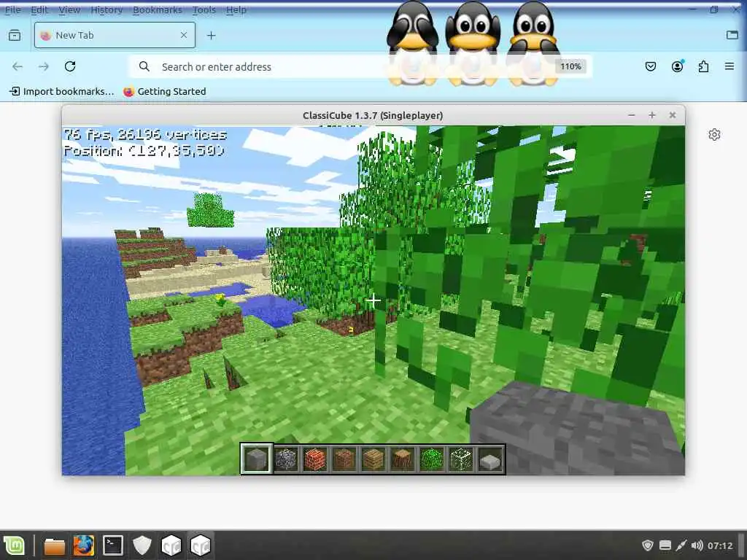This screenshot has height=560, width=747.
Task: Open the terminal from taskbar
Action: click(x=113, y=545)
